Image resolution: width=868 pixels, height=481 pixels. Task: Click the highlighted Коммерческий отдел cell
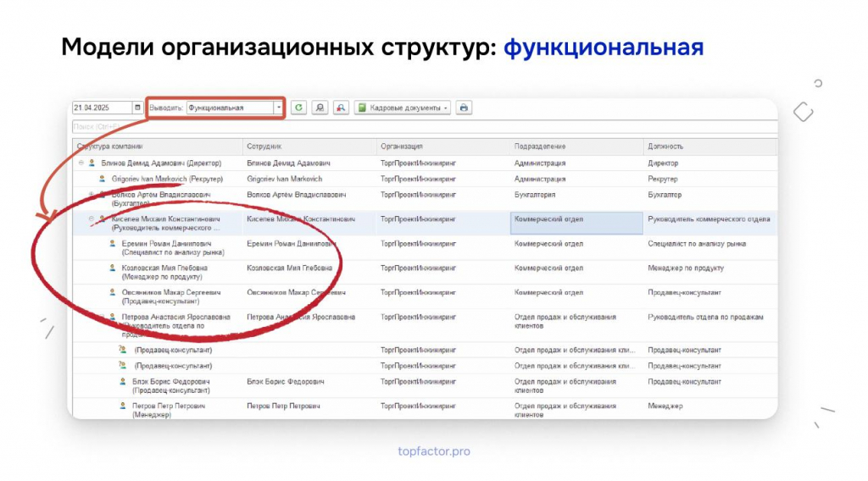[576, 223]
